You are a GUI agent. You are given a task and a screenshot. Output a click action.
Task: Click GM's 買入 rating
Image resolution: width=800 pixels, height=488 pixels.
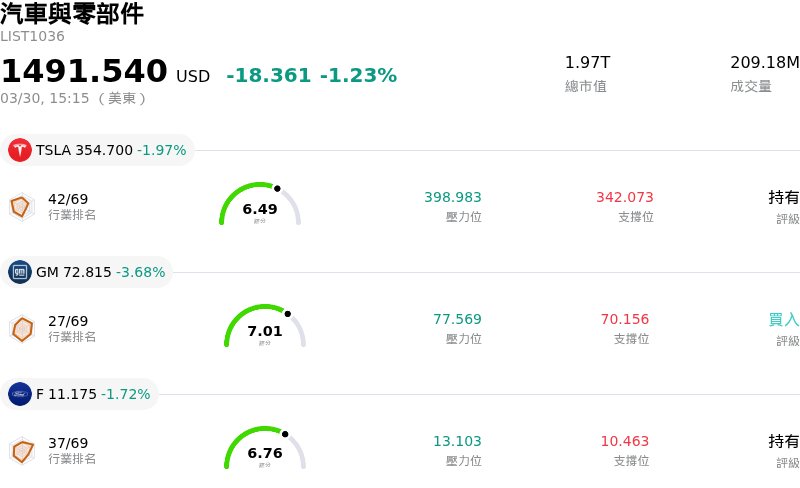[783, 320]
